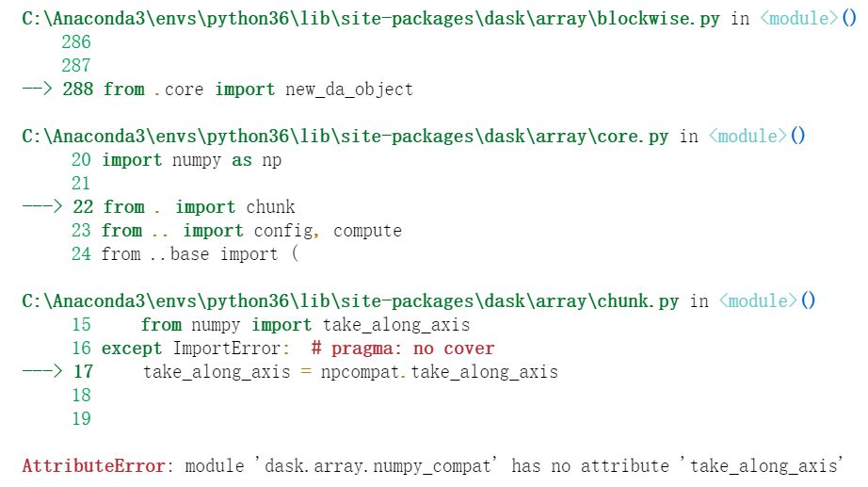Click the arrow marker at line 22
Screen dimensions: 868x487
pyautogui.click(x=42, y=206)
